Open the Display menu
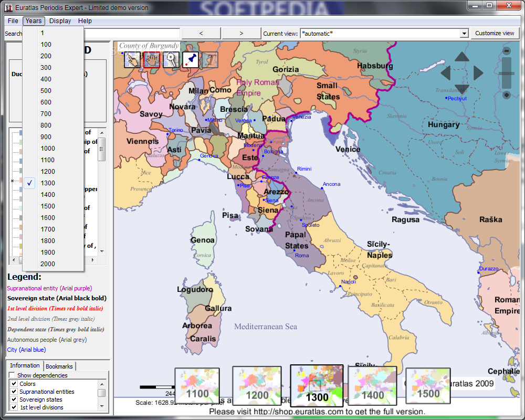Viewport: 525px width, 420px height. coord(60,21)
